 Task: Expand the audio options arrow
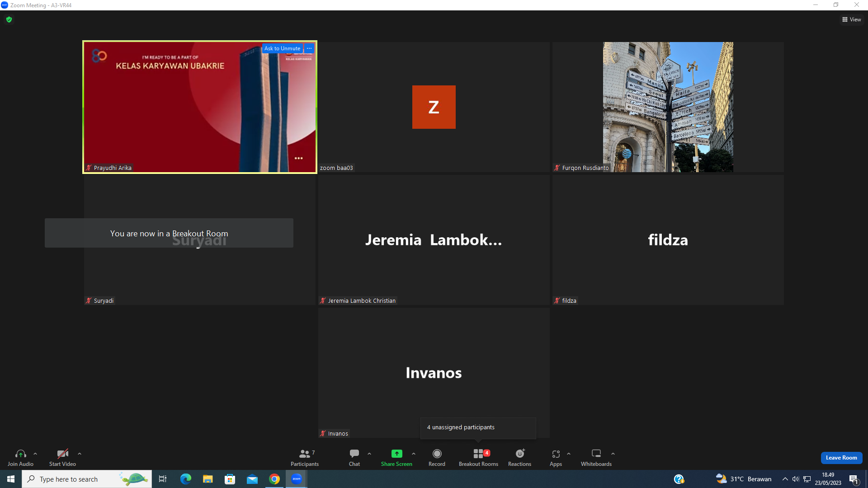[35, 454]
